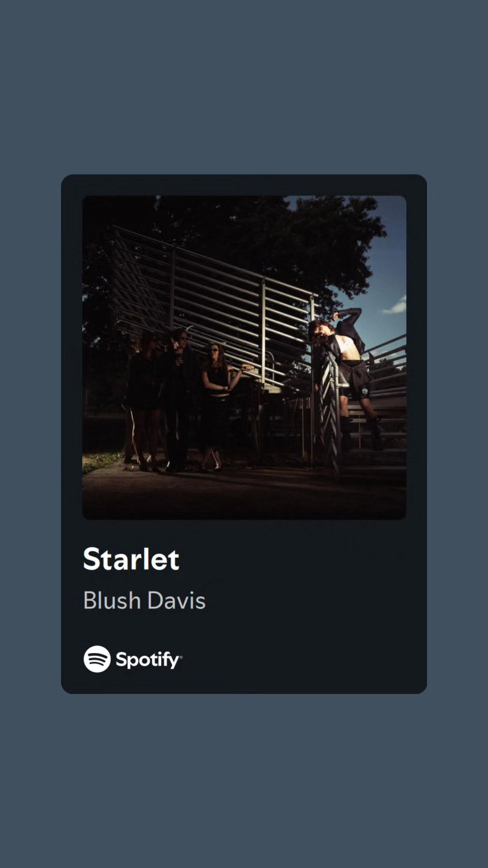The image size is (488, 868).
Task: Tap the white cloud in the cover sky
Action: (395, 306)
